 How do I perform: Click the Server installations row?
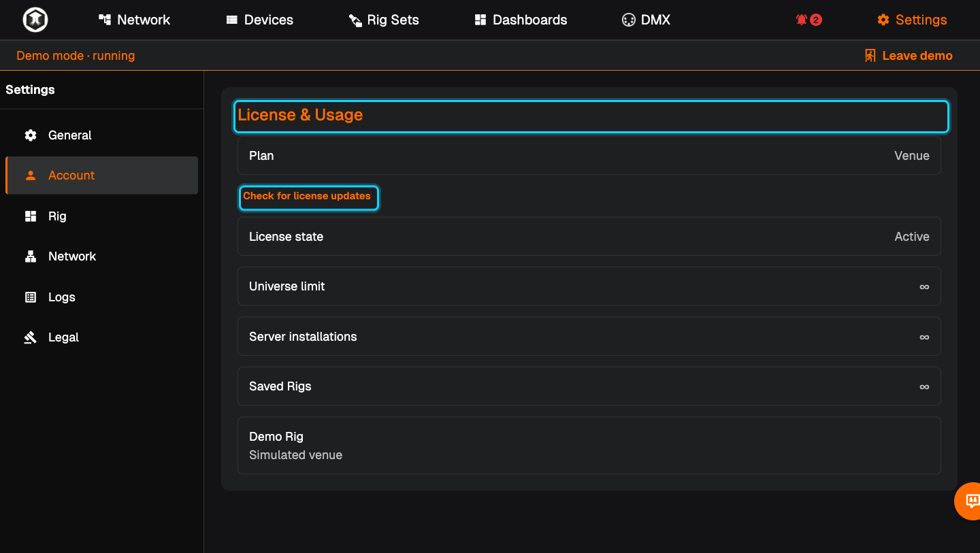(x=589, y=337)
